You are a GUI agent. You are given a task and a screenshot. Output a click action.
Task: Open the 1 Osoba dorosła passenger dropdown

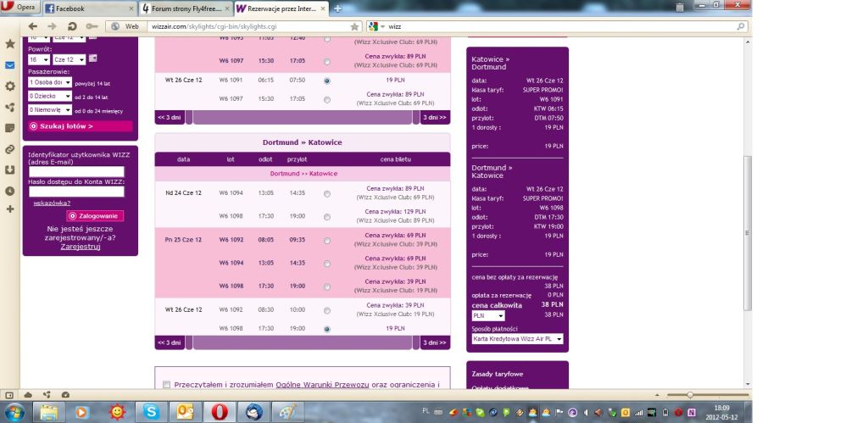coord(50,82)
